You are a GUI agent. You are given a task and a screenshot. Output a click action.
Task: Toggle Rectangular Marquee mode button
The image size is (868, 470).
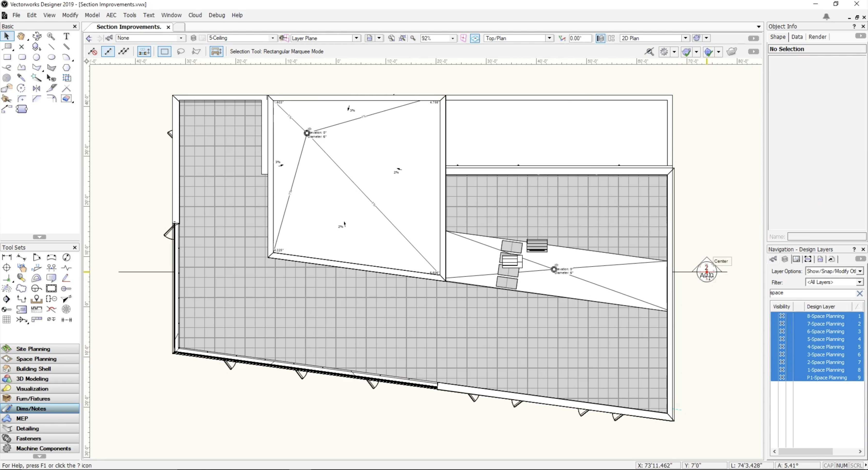(x=164, y=52)
